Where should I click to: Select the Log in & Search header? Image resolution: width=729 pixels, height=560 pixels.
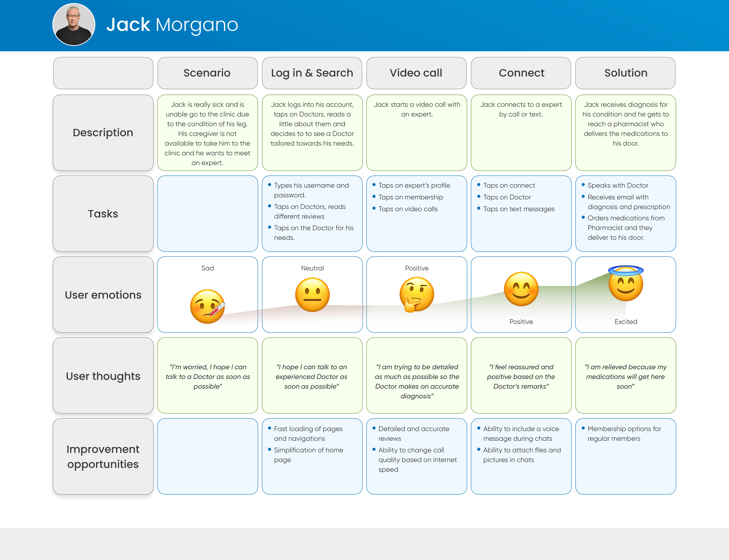pos(312,73)
